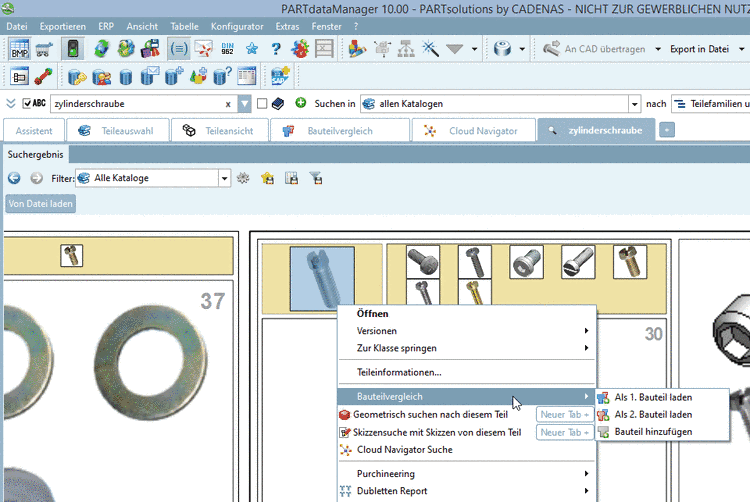
Task: Click the blue star favorites icon
Action: pos(254,49)
